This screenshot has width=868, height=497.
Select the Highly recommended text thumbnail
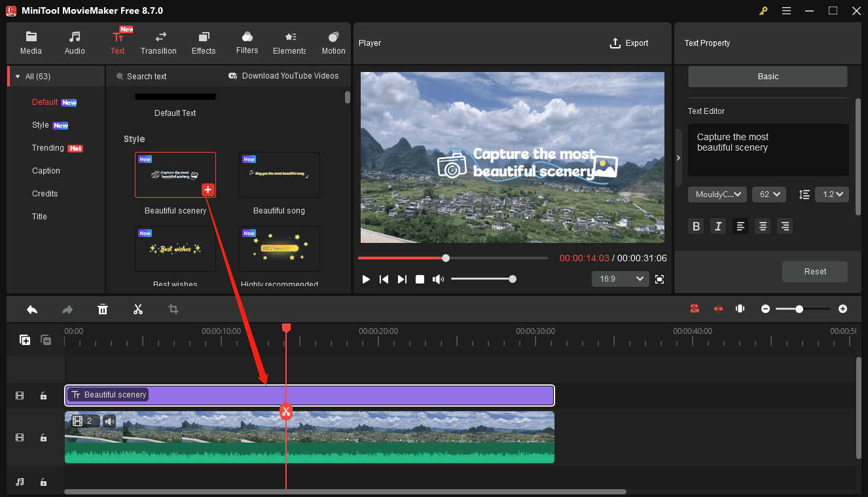(280, 249)
